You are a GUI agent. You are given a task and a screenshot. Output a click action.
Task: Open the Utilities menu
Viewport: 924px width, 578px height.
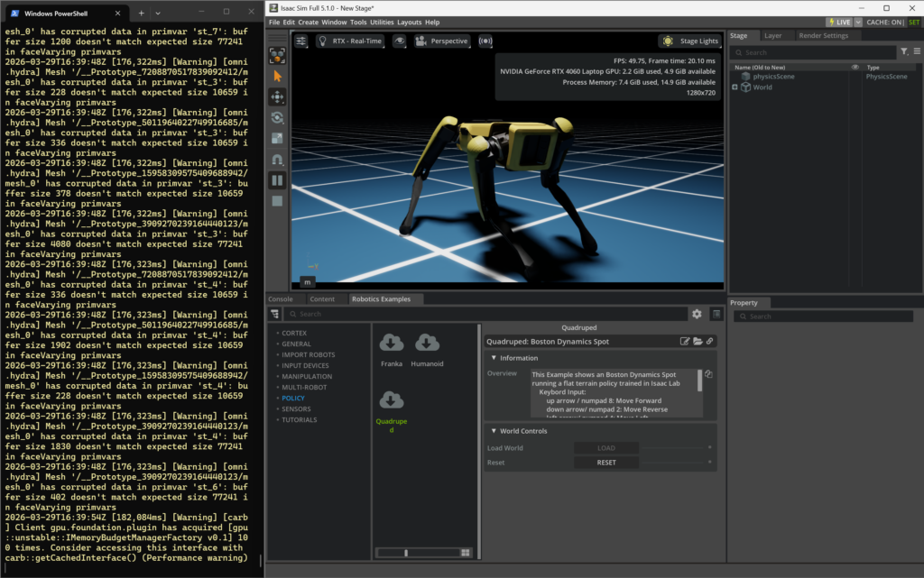tap(382, 22)
